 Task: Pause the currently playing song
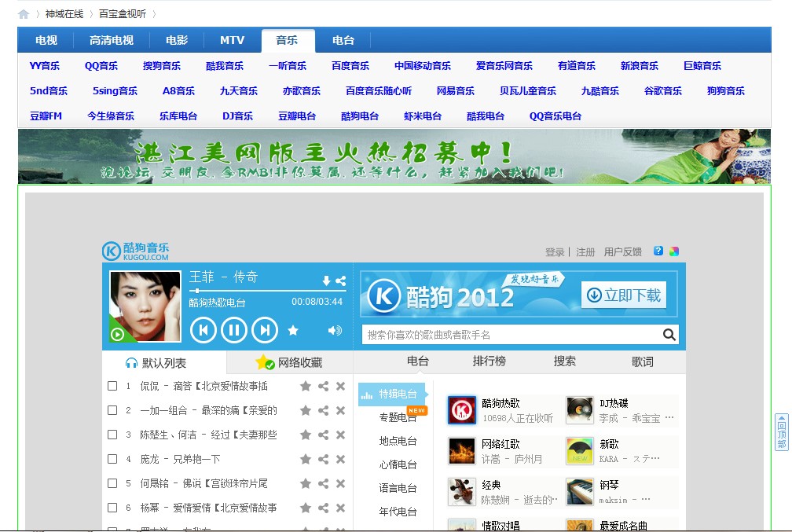click(x=234, y=330)
